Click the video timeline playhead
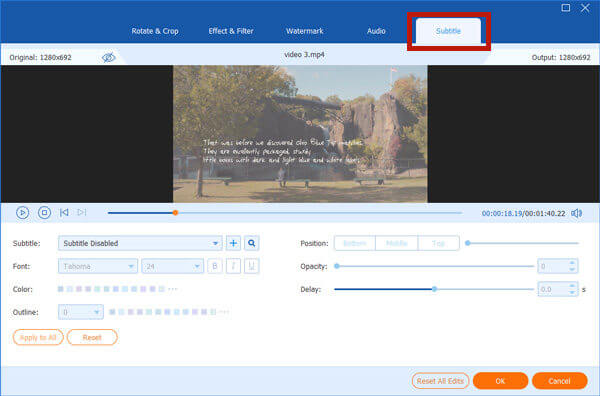 click(x=175, y=213)
